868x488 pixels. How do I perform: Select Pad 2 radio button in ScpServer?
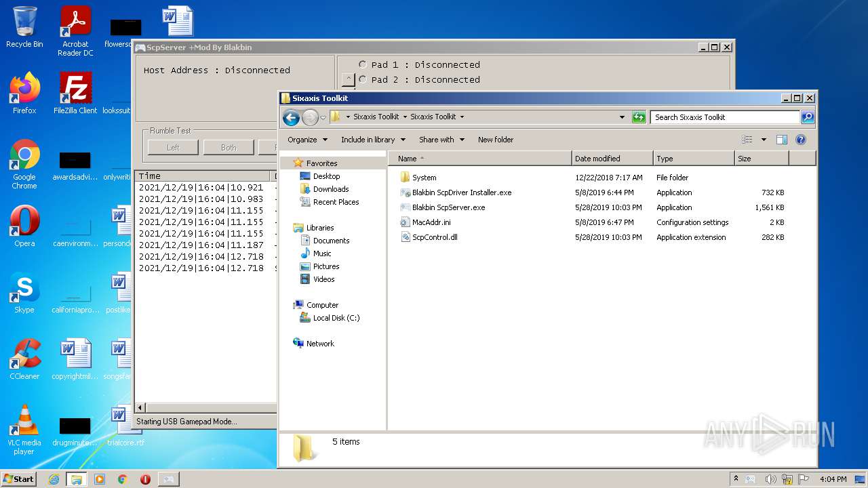click(363, 79)
